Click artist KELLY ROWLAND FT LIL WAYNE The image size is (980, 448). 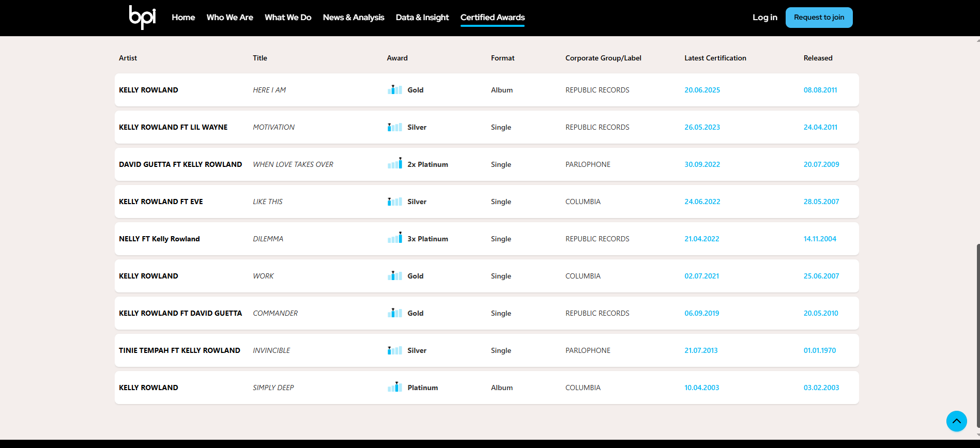[x=173, y=127]
